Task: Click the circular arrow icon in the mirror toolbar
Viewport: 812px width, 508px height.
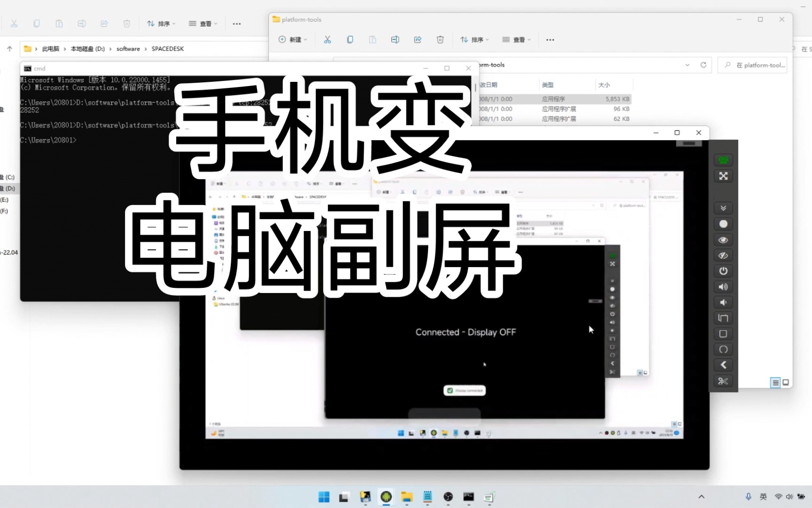Action: point(723,349)
